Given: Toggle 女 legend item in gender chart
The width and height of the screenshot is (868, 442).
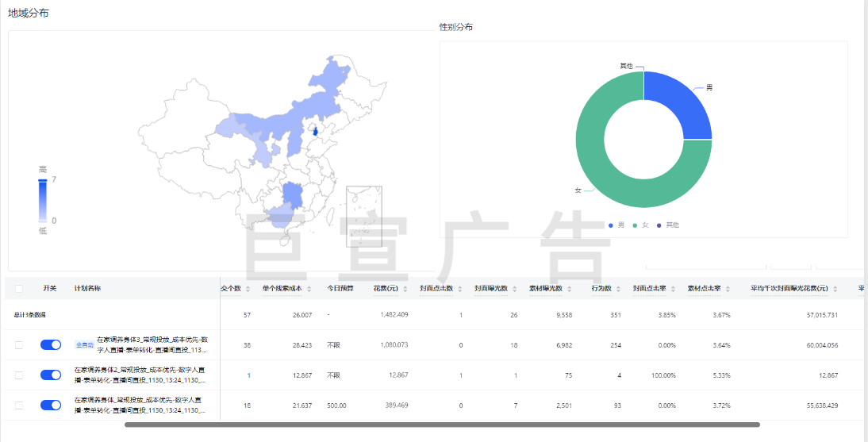Looking at the screenshot, I should [x=640, y=225].
